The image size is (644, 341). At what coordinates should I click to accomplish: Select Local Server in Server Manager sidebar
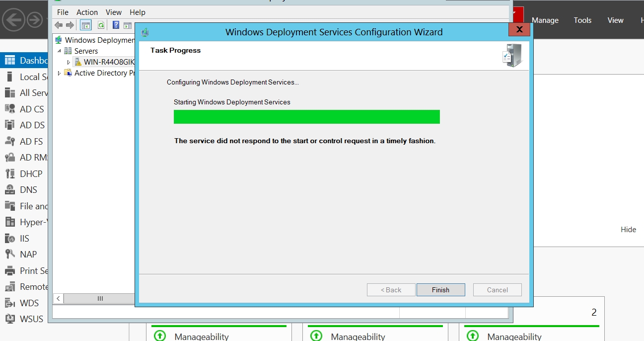coord(24,77)
